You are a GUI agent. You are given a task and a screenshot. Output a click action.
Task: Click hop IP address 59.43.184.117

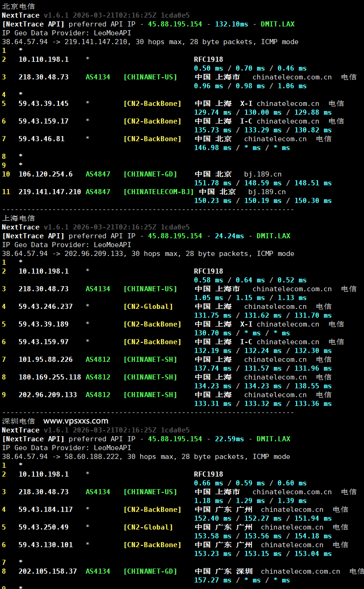45,510
